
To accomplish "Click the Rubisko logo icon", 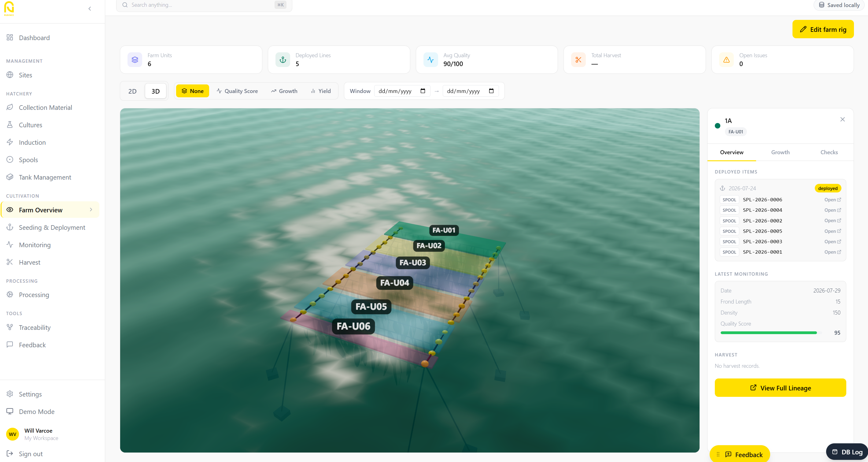I will point(9,9).
